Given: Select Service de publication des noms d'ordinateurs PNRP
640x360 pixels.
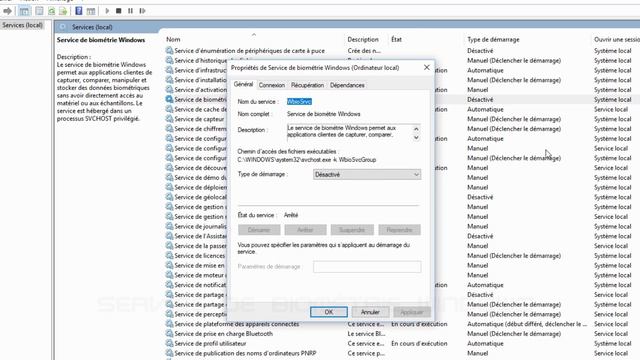Looking at the screenshot, I should click(245, 353).
